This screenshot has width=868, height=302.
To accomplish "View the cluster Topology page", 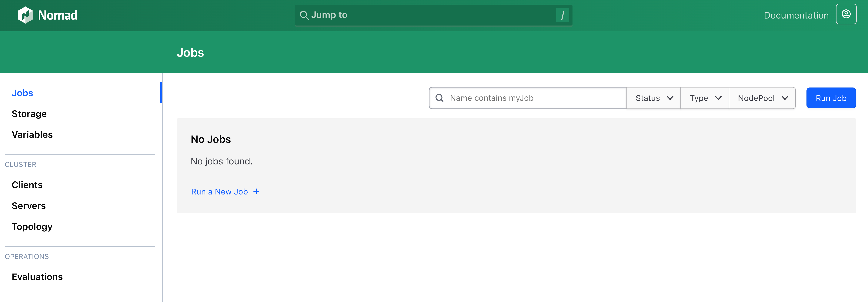I will coord(32,227).
